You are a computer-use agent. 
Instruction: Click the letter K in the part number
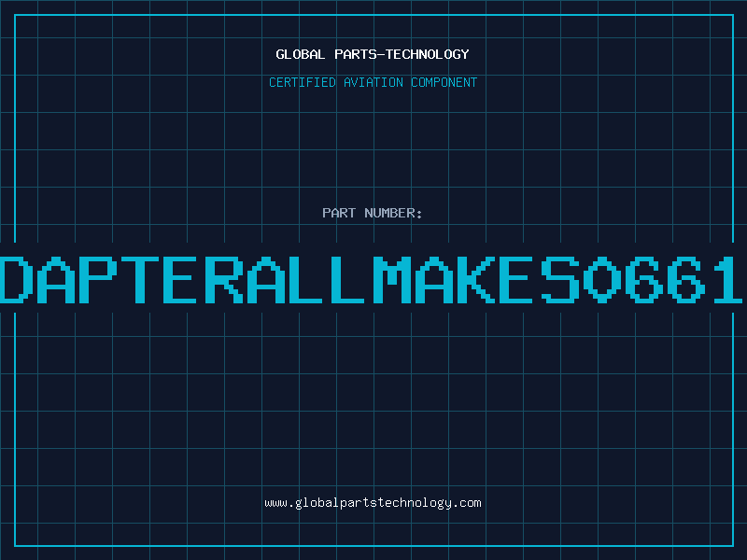click(476, 280)
